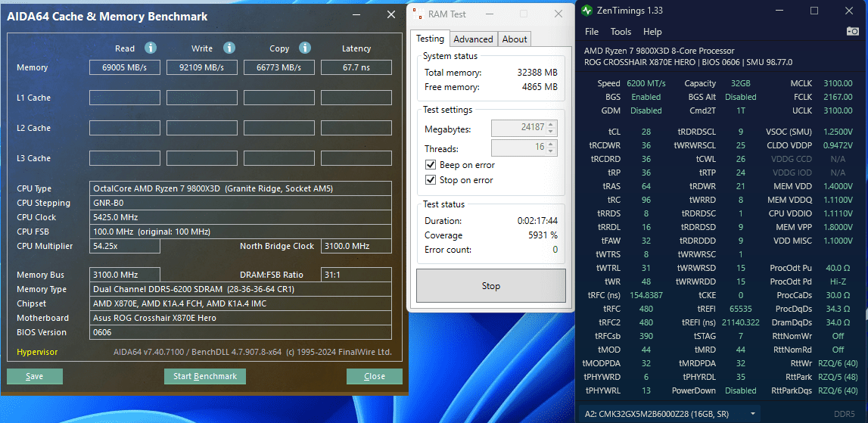Click the Copy info icon in AIDA64
Viewport: 868px width, 423px height.
click(305, 48)
